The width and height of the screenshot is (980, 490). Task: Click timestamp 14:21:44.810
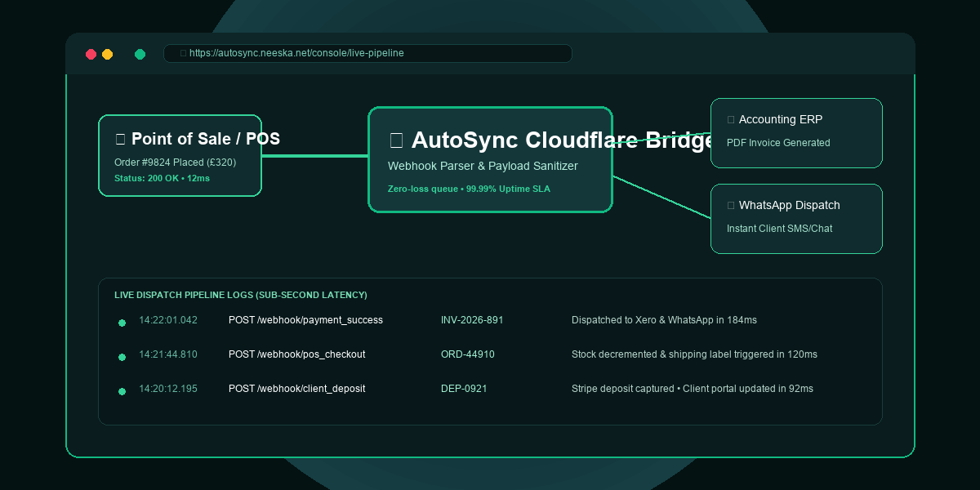click(x=168, y=354)
